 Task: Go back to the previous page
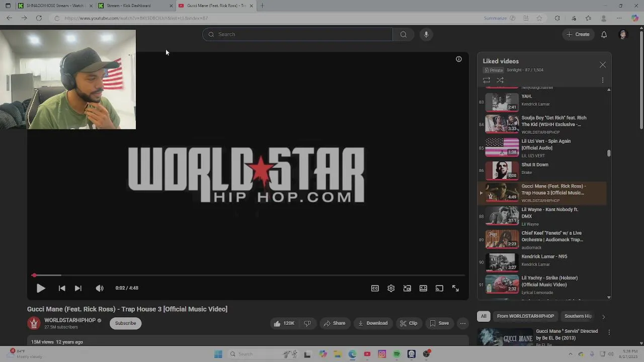9,18
